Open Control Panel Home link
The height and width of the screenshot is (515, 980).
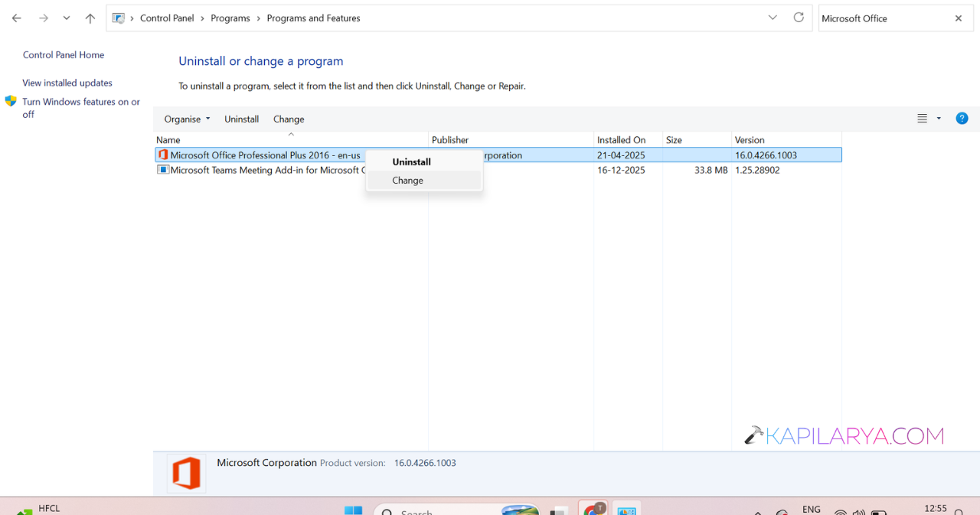tap(64, 55)
